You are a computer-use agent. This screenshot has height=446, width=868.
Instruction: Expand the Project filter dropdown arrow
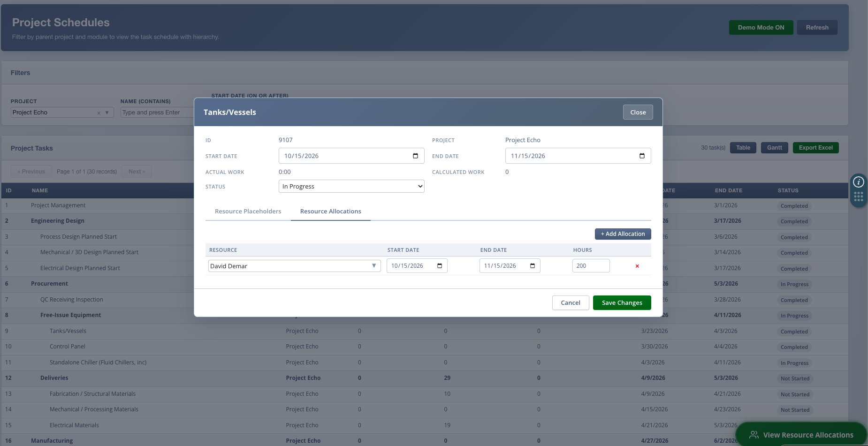click(x=107, y=113)
